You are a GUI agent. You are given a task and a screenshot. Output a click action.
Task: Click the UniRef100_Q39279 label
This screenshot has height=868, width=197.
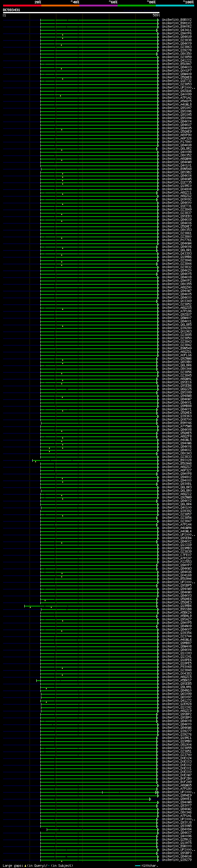[x=176, y=859]
